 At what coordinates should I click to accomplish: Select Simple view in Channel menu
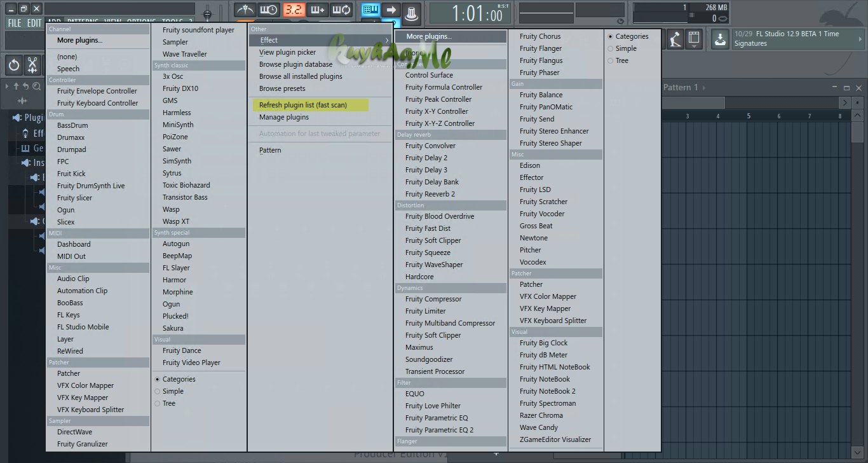coord(168,391)
